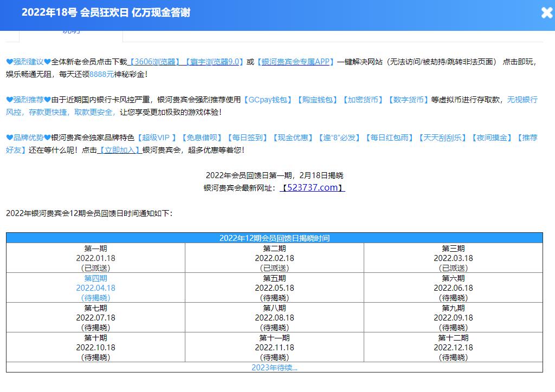
Task: Select the 第四期 2022.04.18 table entry
Action: (x=95, y=288)
